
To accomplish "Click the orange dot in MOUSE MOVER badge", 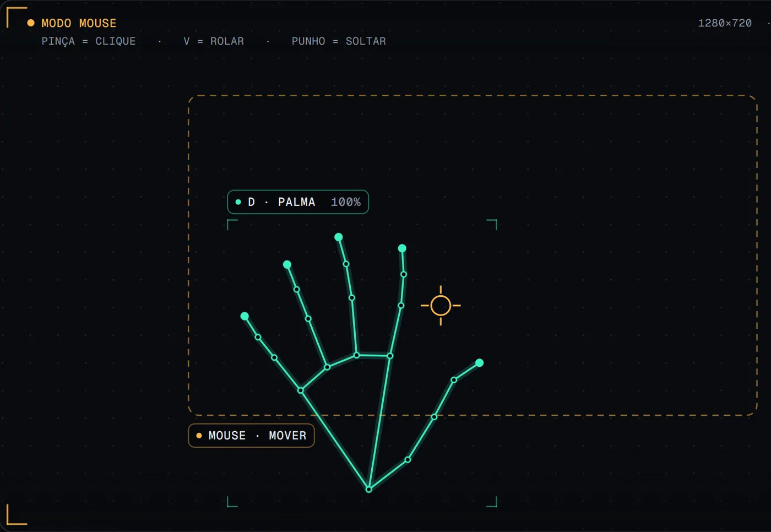I will click(199, 436).
